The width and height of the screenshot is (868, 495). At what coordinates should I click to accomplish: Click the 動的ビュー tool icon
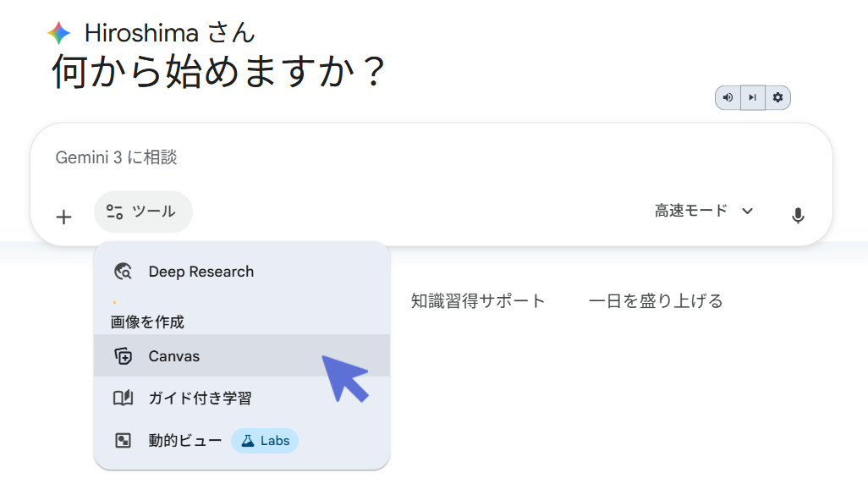(123, 441)
